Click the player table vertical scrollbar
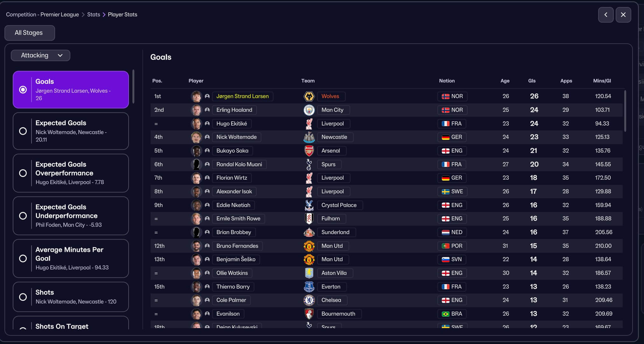644x344 pixels. (625, 111)
